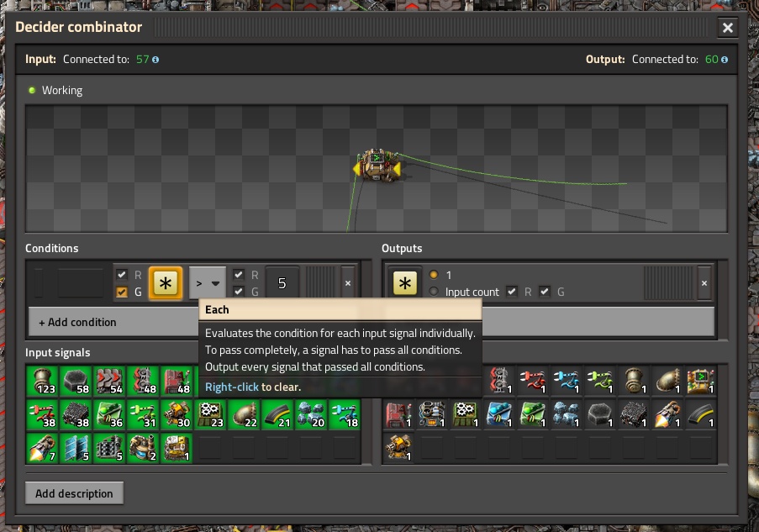Click the condition row drag handle
Image resolution: width=759 pixels, height=532 pixels.
[x=320, y=283]
